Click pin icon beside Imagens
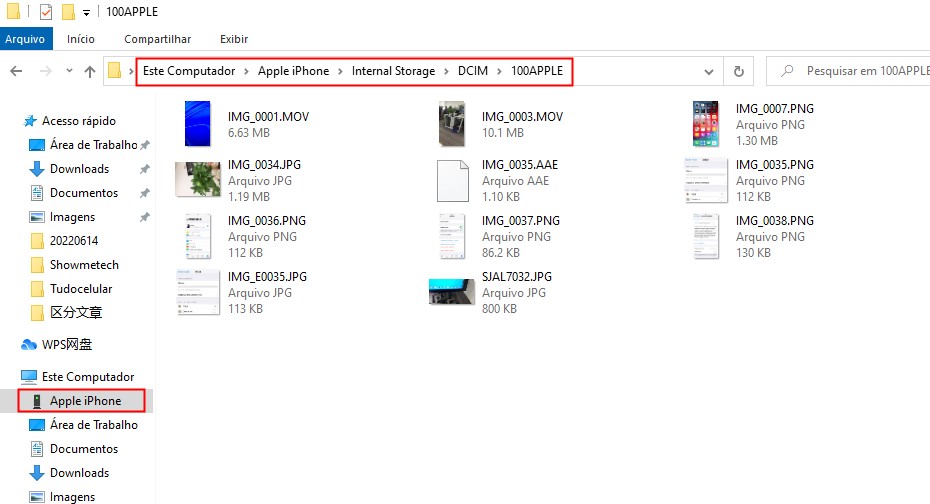 click(x=145, y=217)
